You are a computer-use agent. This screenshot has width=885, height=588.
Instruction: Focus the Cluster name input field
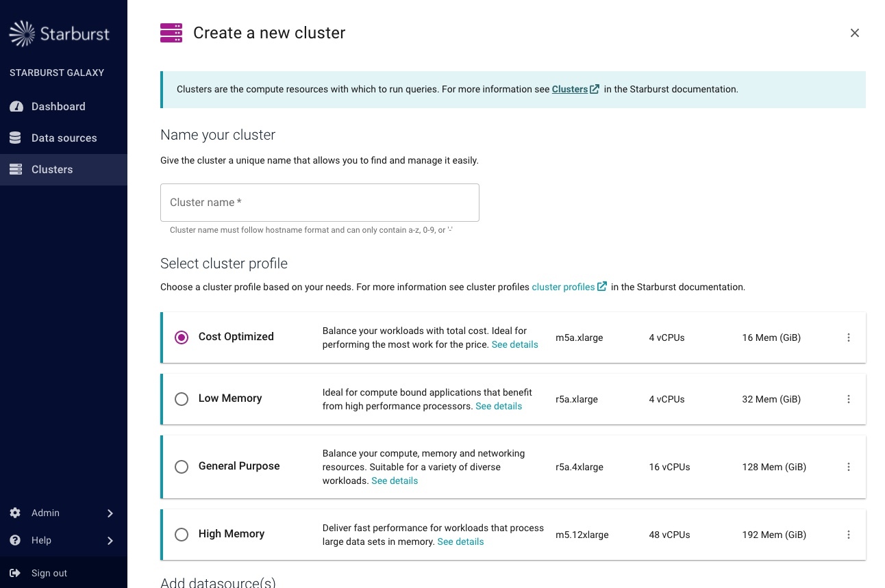[320, 203]
